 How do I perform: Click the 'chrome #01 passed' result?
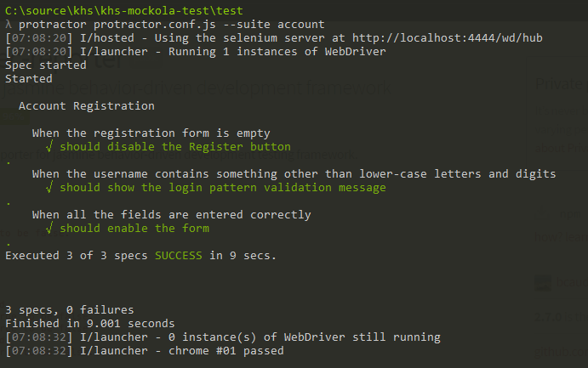click(226, 351)
